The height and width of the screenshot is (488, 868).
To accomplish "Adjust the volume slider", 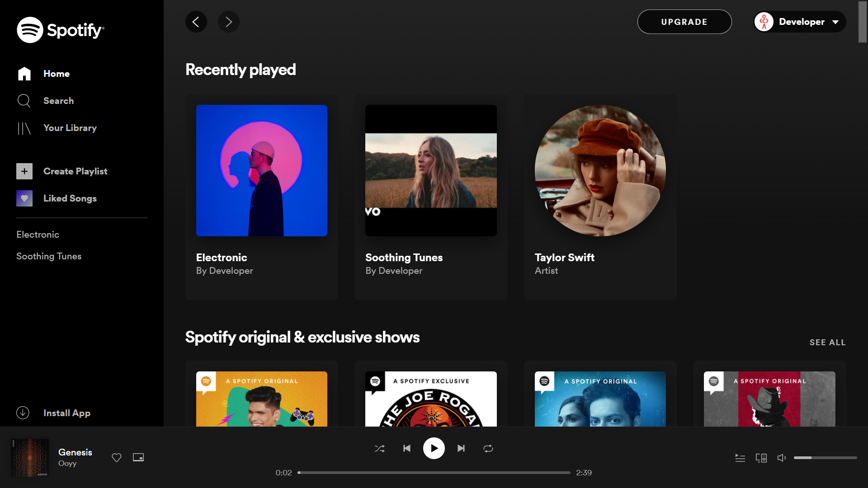I will point(825,458).
